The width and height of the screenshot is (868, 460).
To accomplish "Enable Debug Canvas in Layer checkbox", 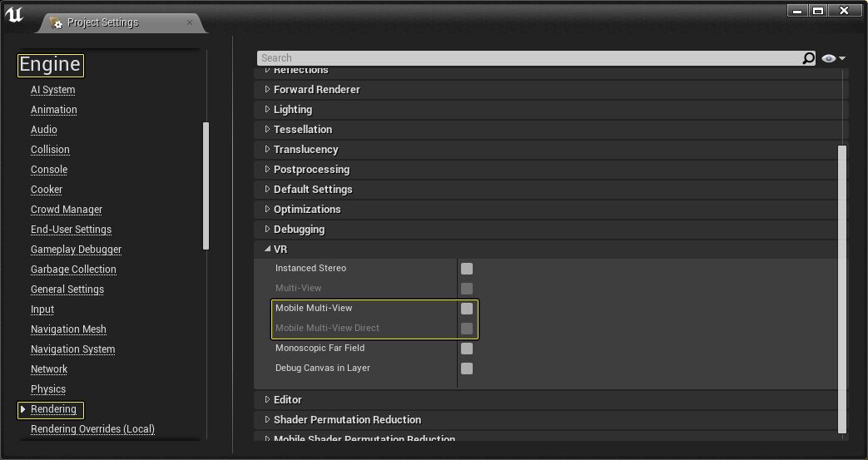I will (x=467, y=368).
